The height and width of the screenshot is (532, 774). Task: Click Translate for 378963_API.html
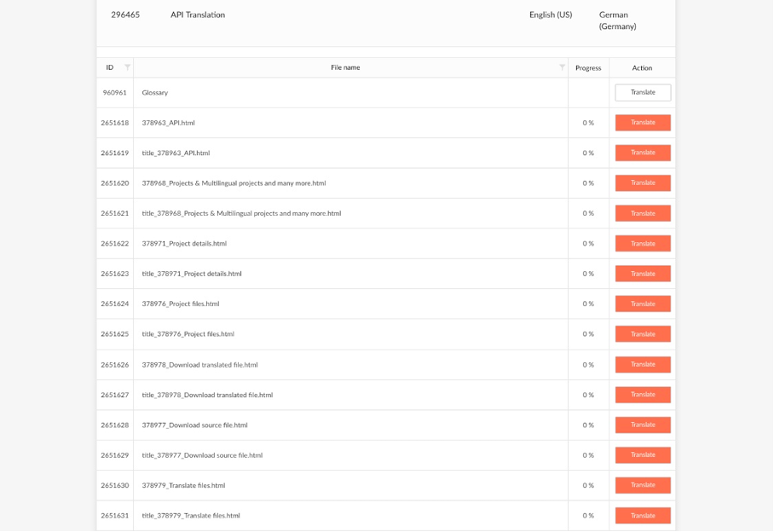click(x=643, y=123)
